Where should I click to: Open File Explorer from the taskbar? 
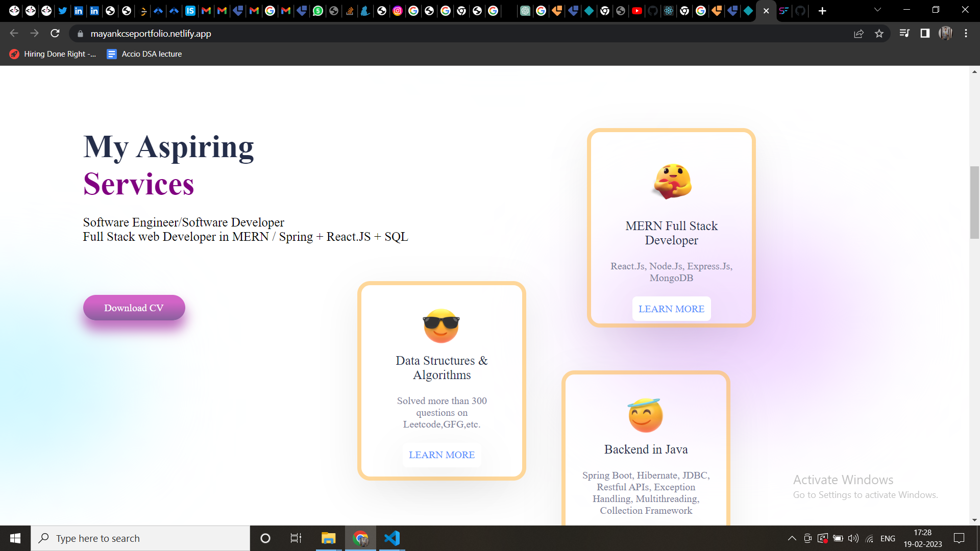click(328, 538)
